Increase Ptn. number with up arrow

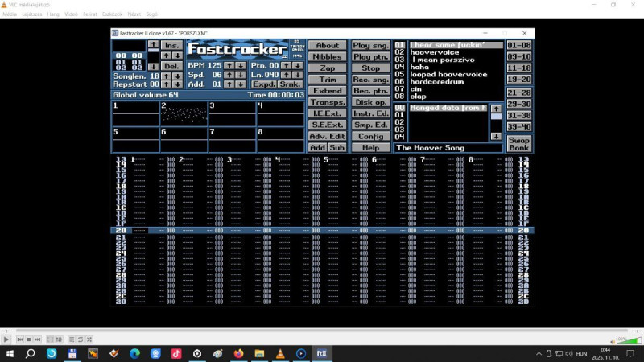[286, 65]
